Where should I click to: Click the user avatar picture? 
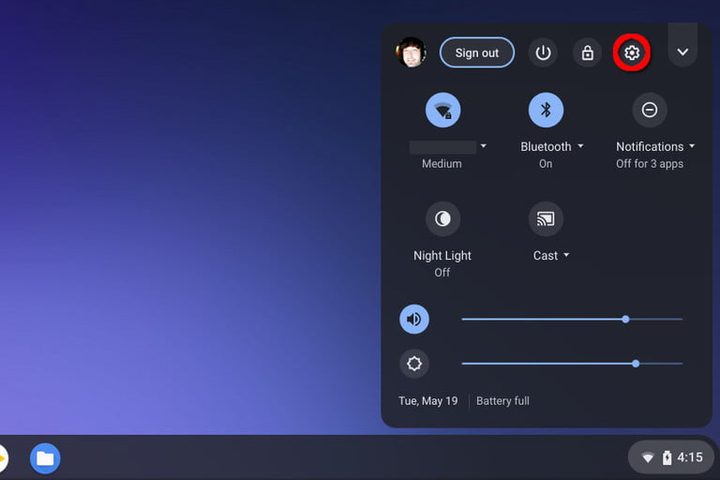(x=411, y=52)
